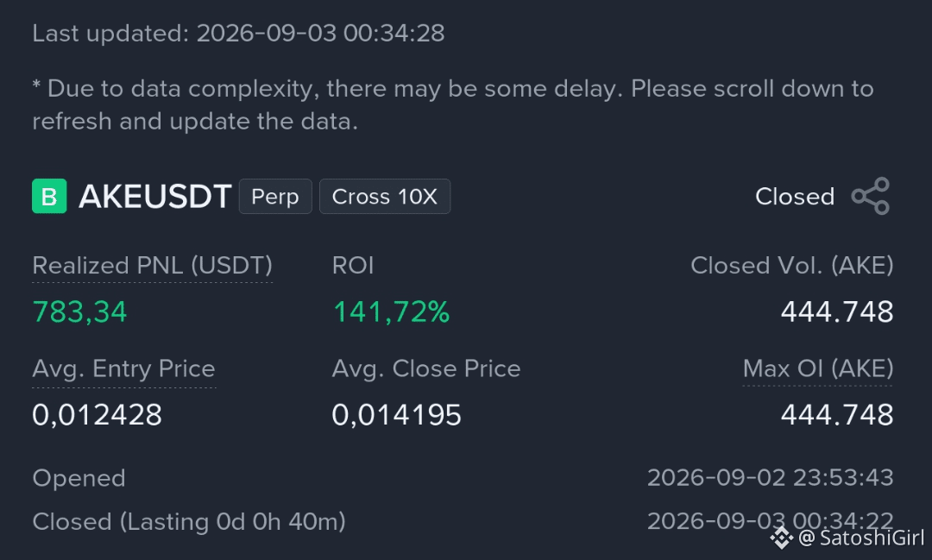Click the 783,34 realized PNL value
932x560 pixels.
click(79, 311)
